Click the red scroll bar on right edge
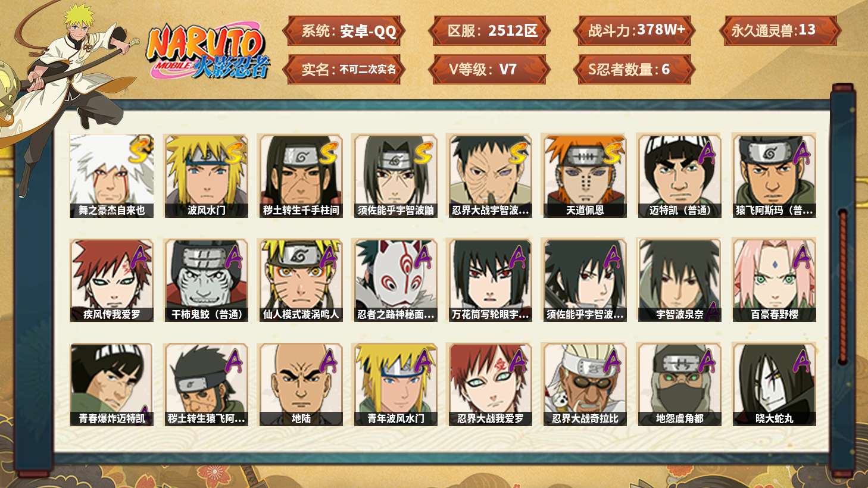This screenshot has height=488, width=868. [x=842, y=286]
